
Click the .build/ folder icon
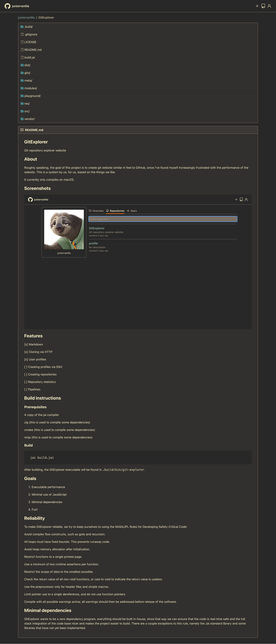tap(22, 27)
